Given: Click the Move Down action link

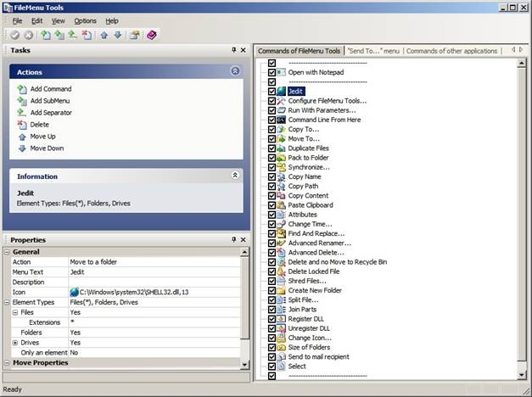Looking at the screenshot, I should (x=47, y=148).
